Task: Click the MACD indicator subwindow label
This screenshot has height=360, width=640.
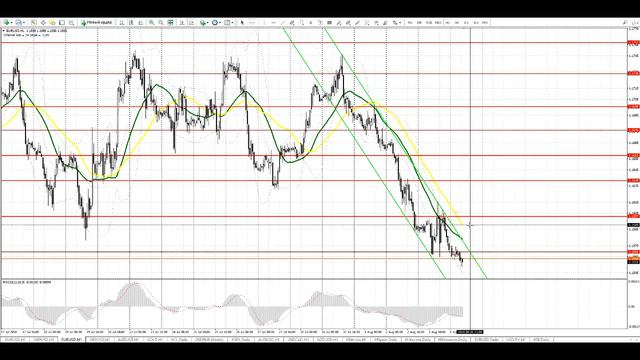Action: click(x=27, y=282)
